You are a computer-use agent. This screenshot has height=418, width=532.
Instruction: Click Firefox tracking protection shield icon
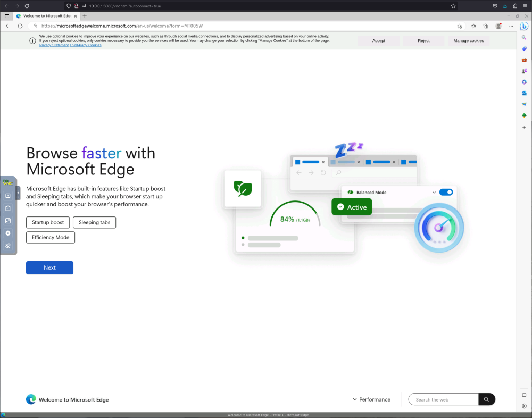pyautogui.click(x=69, y=6)
